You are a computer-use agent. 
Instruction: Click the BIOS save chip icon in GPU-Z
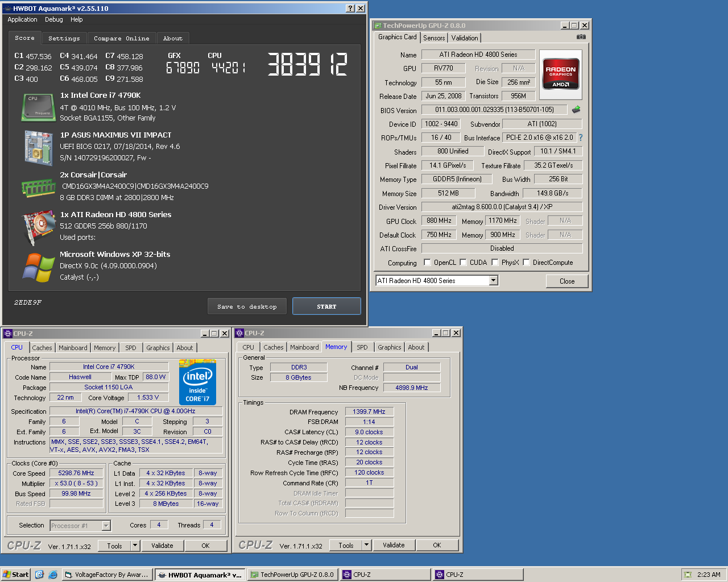[x=576, y=109]
